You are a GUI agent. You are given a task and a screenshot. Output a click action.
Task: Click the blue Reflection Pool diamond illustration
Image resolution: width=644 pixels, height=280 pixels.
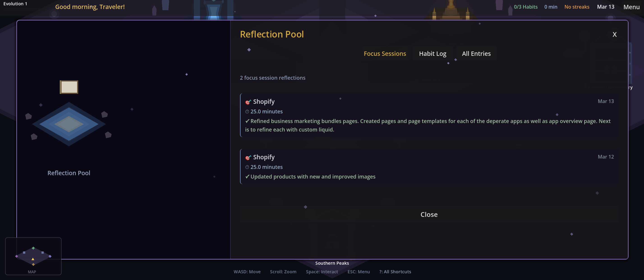pos(69,124)
